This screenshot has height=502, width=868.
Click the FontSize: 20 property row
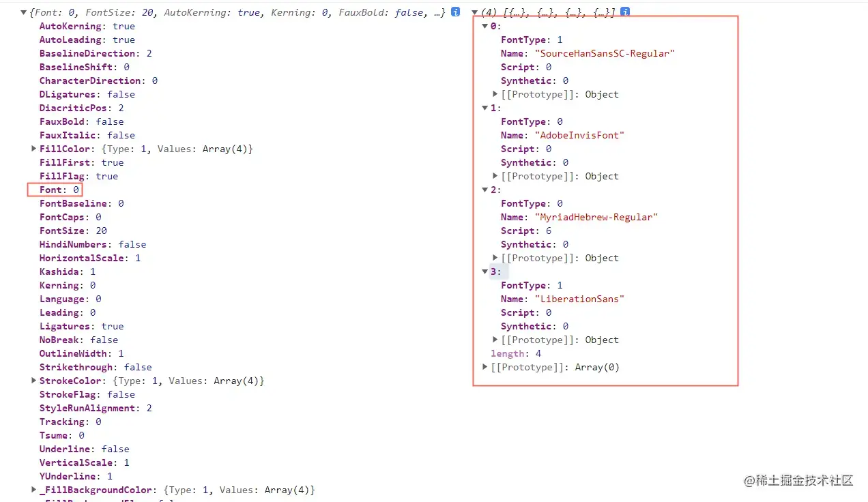[73, 231]
